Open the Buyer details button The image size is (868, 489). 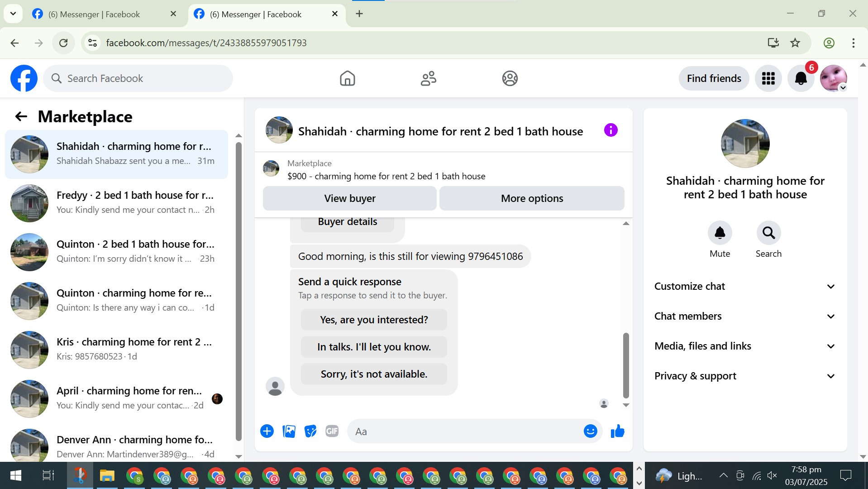pos(347,222)
